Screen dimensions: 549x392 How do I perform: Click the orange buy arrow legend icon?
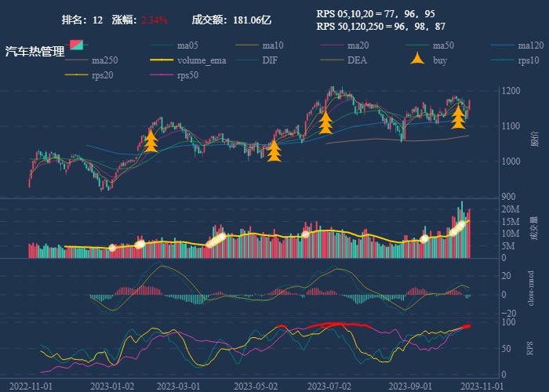point(417,60)
